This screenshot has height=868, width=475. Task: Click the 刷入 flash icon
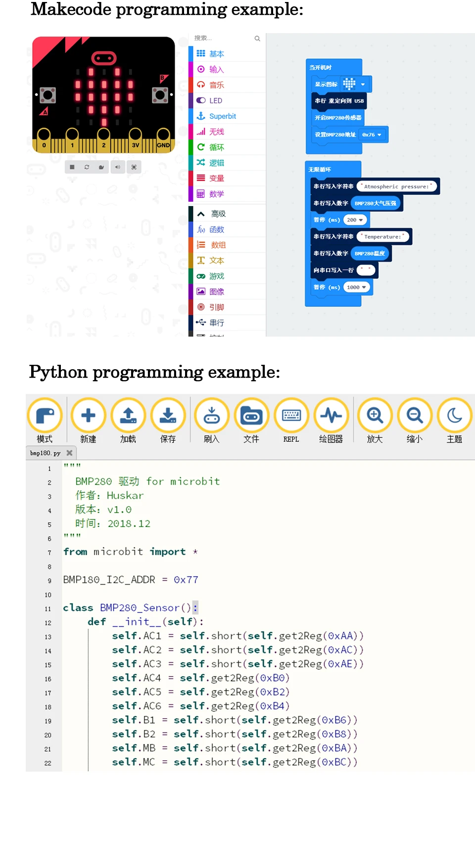coord(211,416)
